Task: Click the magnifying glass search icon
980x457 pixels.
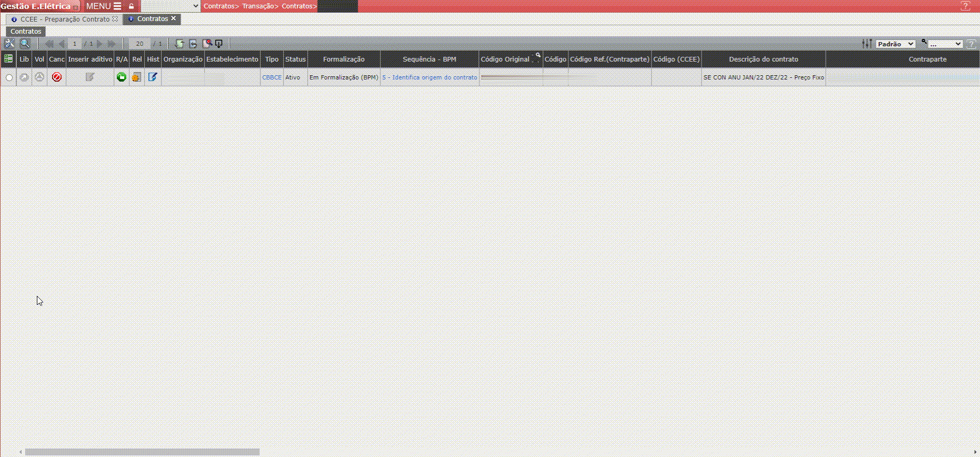Action: 25,44
